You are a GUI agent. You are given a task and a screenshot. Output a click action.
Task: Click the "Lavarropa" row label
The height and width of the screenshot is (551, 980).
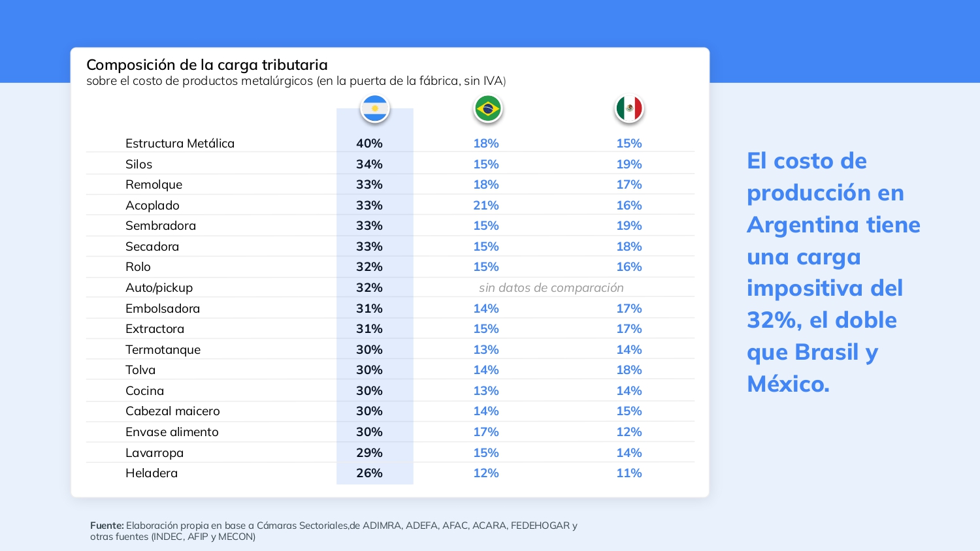click(x=154, y=453)
